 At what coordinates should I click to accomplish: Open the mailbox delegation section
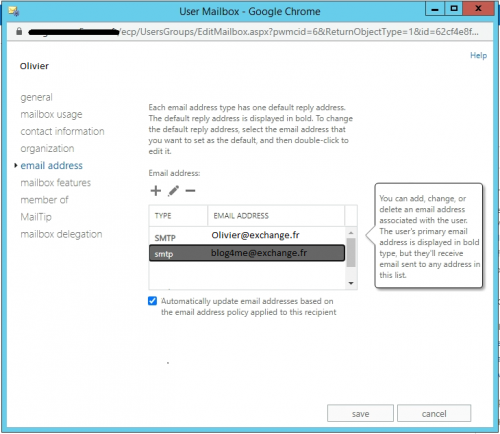(x=61, y=234)
